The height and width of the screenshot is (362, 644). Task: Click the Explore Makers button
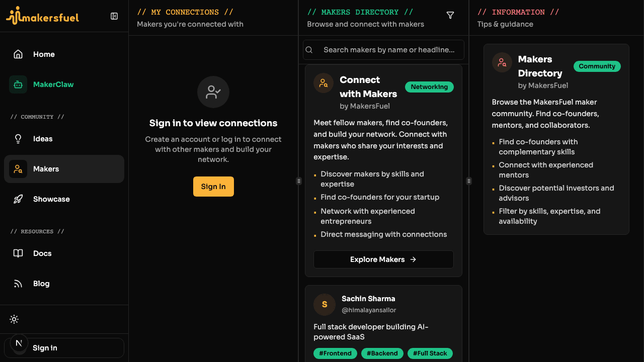[383, 259]
